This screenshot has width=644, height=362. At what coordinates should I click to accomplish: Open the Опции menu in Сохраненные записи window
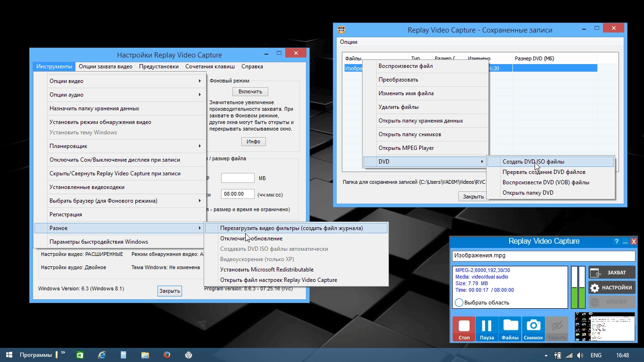point(349,42)
